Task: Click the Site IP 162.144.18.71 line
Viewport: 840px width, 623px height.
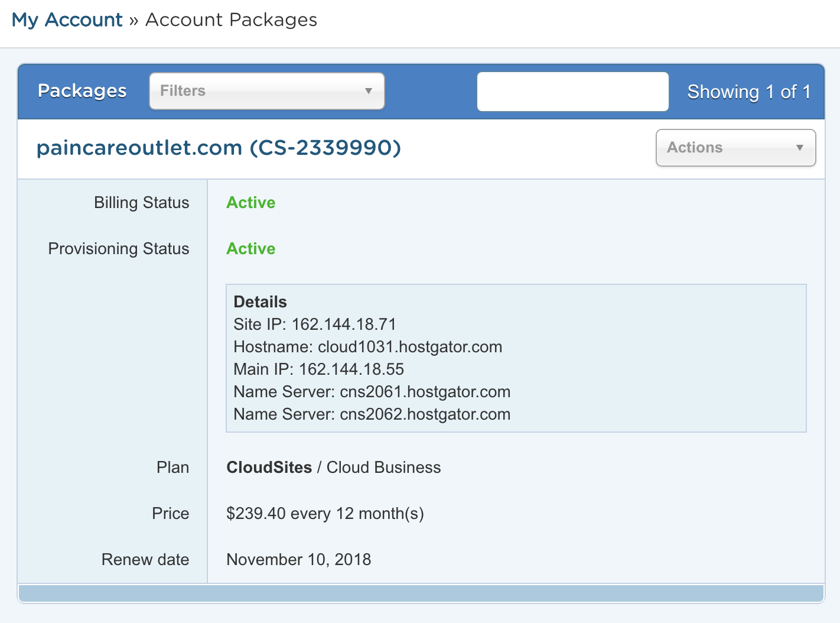Action: [314, 325]
